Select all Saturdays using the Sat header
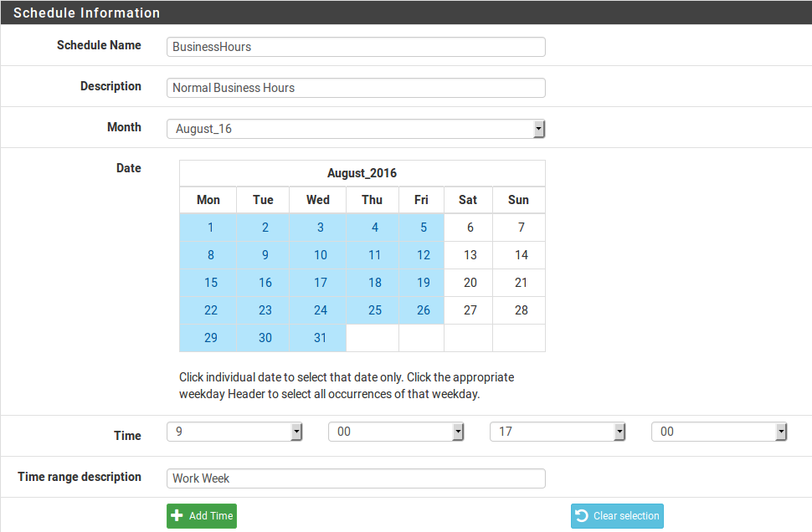The image size is (812, 532). pos(468,200)
